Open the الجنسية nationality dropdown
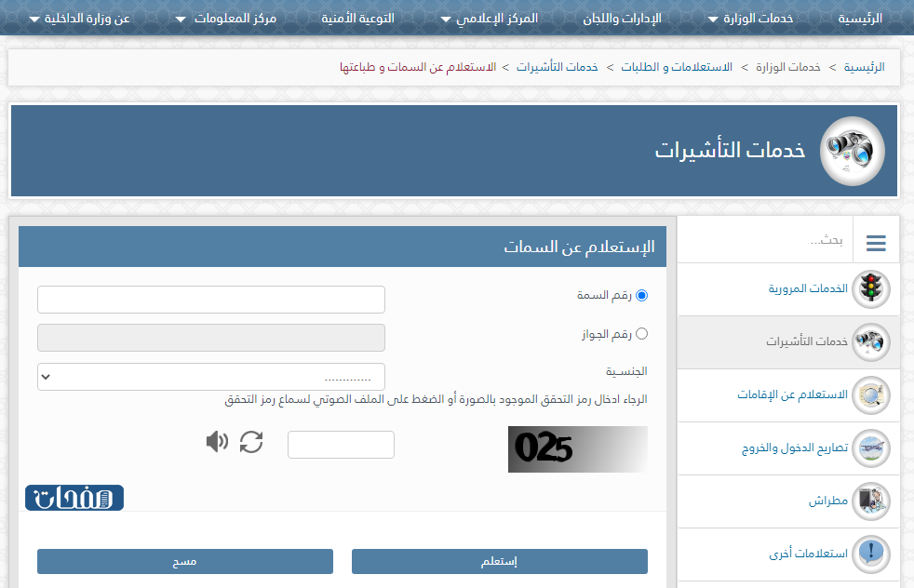The width and height of the screenshot is (914, 588). [210, 376]
